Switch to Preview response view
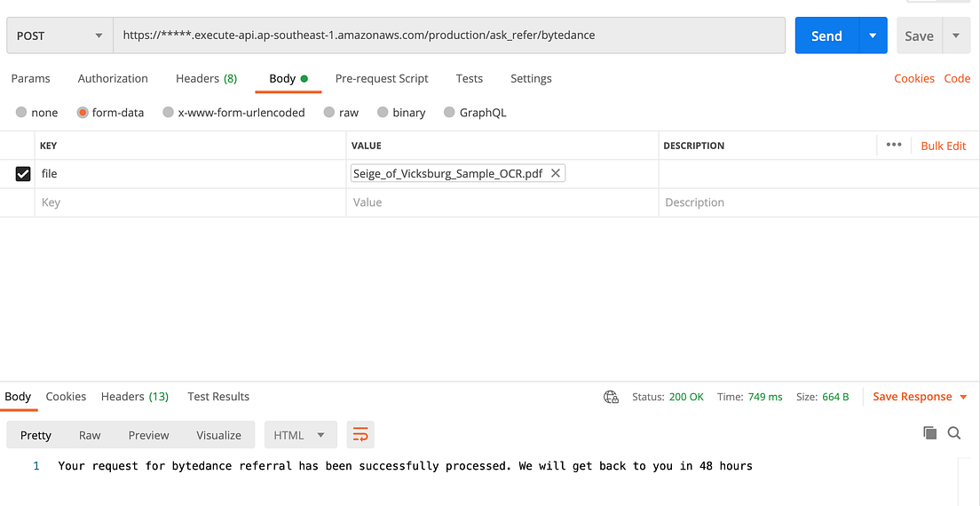 [x=149, y=435]
